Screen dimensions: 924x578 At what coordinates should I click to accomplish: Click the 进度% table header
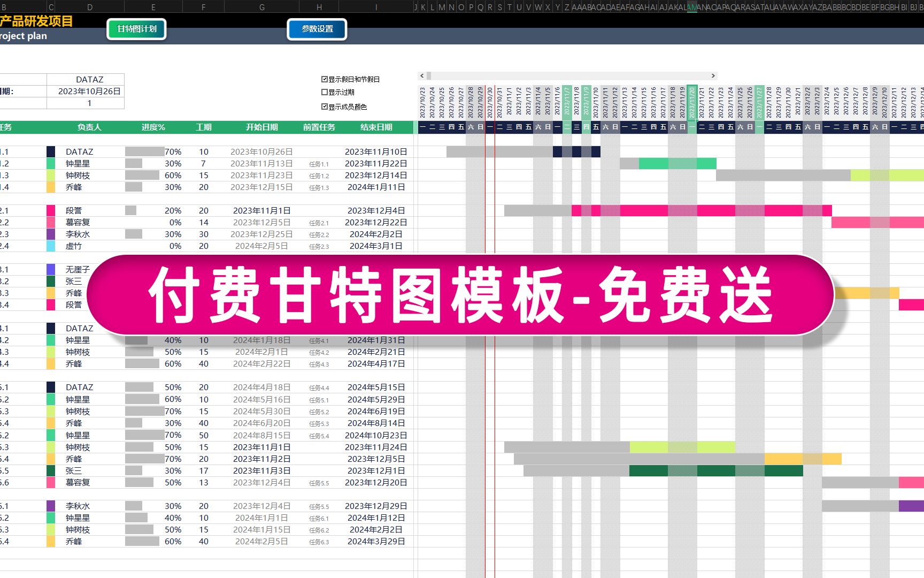153,127
